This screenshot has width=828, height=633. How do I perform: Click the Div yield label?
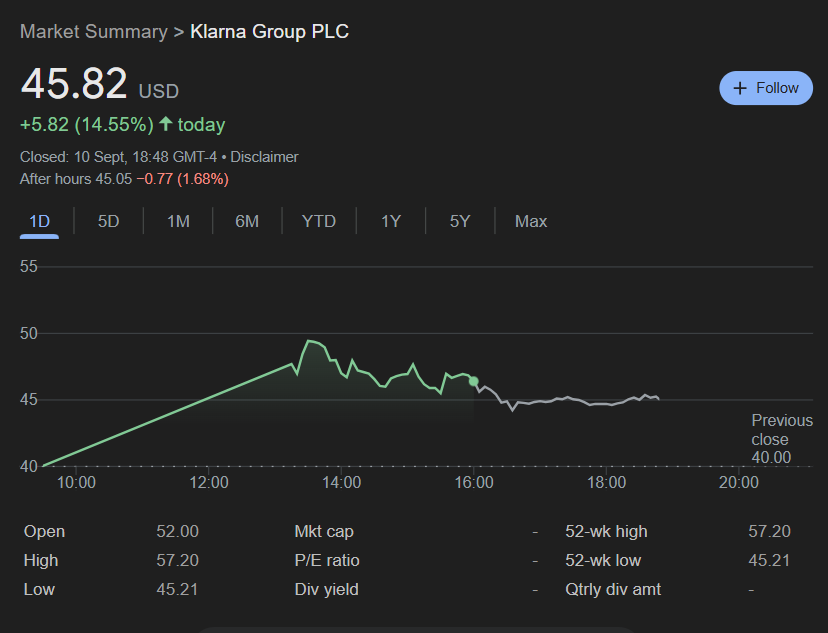pyautogui.click(x=326, y=589)
